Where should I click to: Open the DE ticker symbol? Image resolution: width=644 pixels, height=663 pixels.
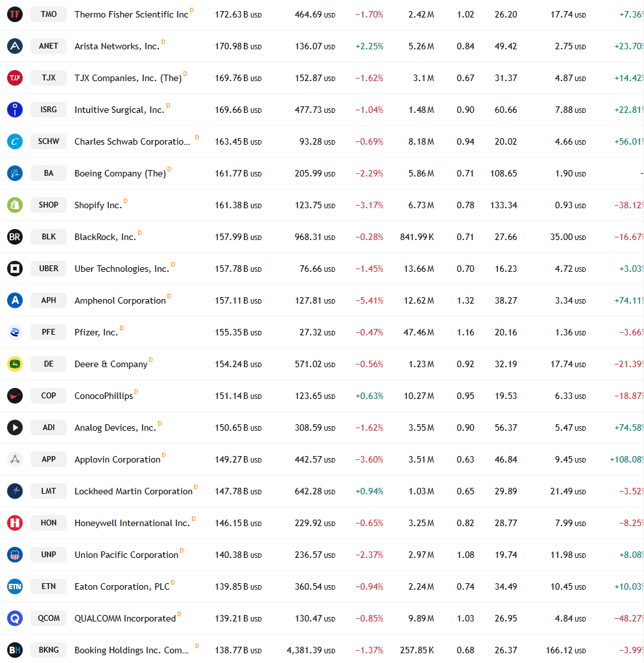[49, 364]
